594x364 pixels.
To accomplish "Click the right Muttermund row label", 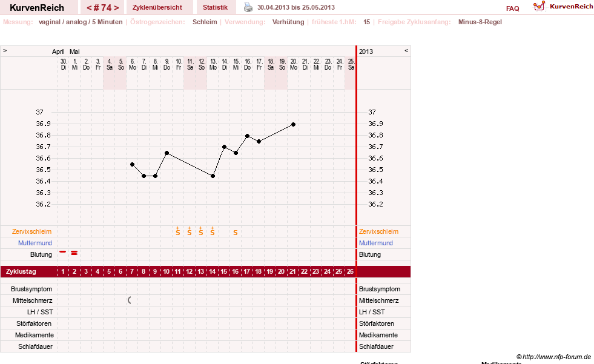I will pyautogui.click(x=376, y=243).
